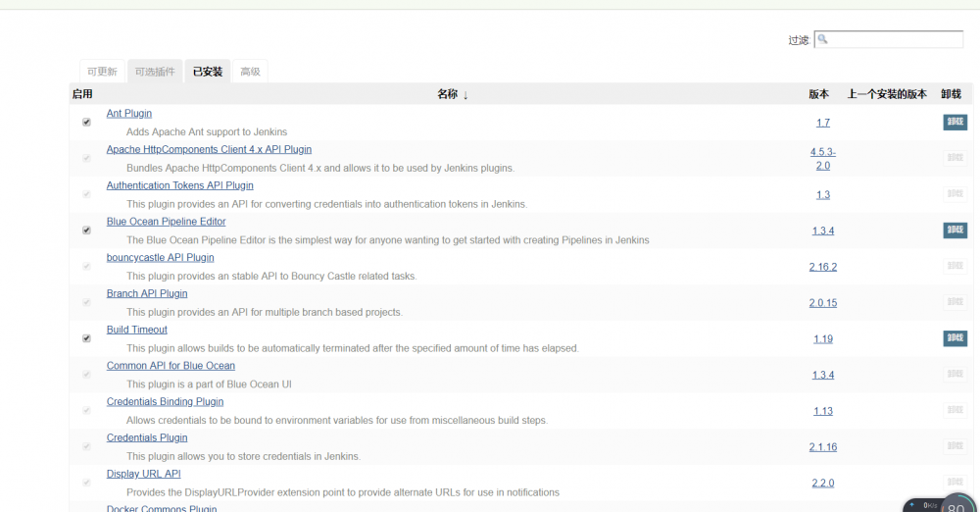Click version 1.7 of Ant Plugin
Image resolution: width=980 pixels, height=512 pixels.
[823, 123]
